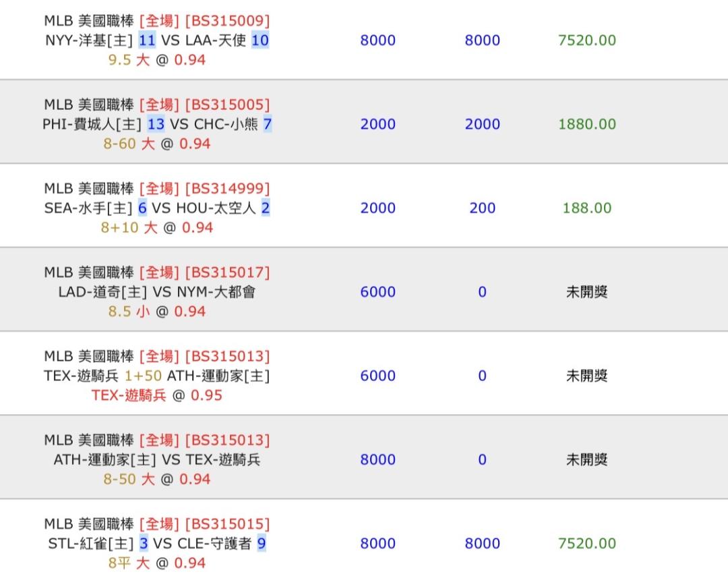Screen dimensions: 728x576
Task: Click the 未開獎 status for LAD-道奇 vs NYM-大都會
Action: (x=586, y=292)
